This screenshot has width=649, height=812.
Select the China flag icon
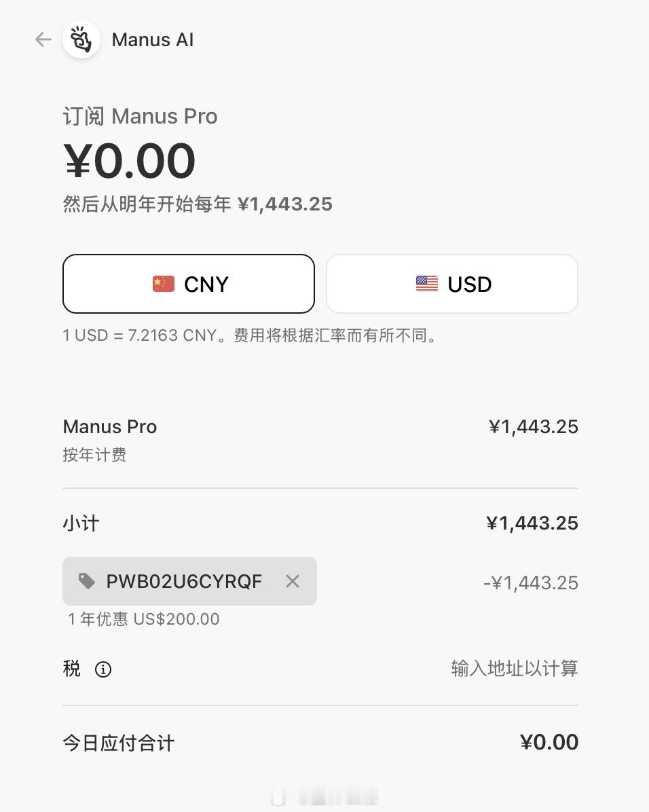coord(164,284)
